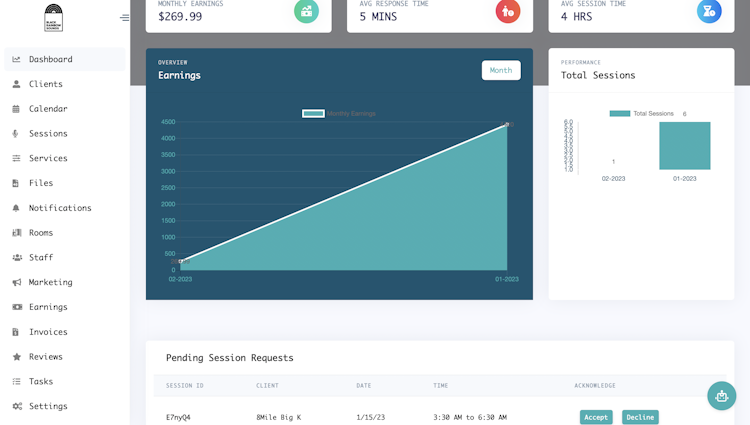The height and width of the screenshot is (425, 750).
Task: Go to Tasks page
Action: 65,381
